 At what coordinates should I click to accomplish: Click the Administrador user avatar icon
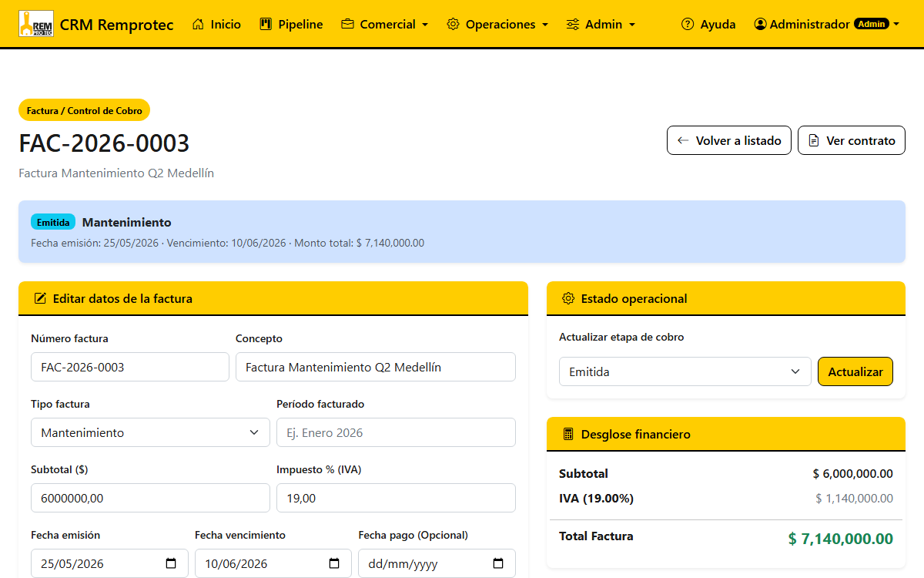[x=761, y=24]
